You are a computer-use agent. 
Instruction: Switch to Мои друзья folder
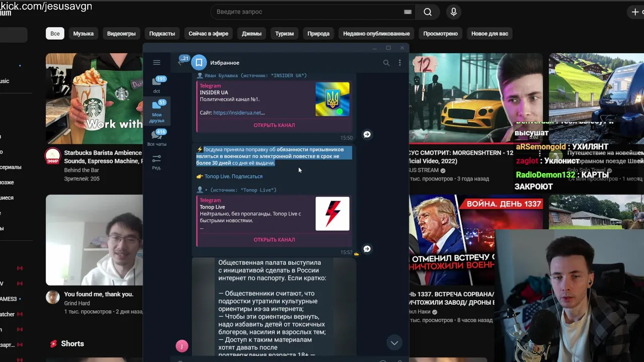(156, 111)
